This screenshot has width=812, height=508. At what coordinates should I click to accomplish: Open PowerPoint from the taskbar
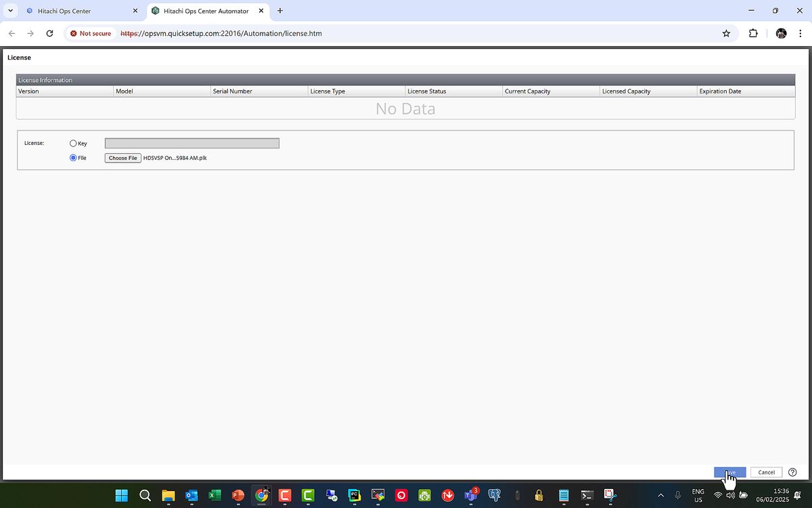click(x=238, y=495)
